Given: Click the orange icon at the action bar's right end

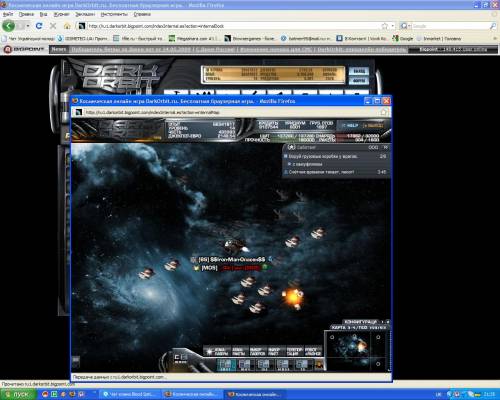Looking at the screenshot, I should (x=319, y=364).
